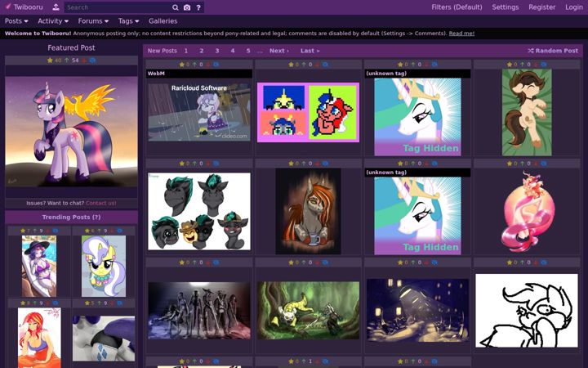Star the black-and-white sketch pony post

click(510, 263)
